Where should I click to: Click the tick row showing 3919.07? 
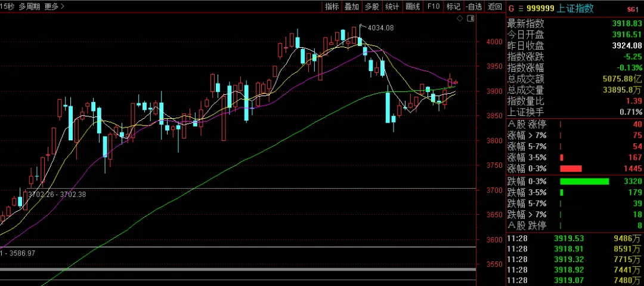[x=575, y=281]
